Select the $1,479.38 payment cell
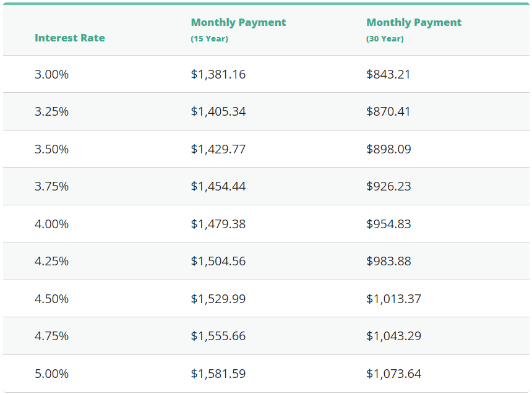 (218, 224)
